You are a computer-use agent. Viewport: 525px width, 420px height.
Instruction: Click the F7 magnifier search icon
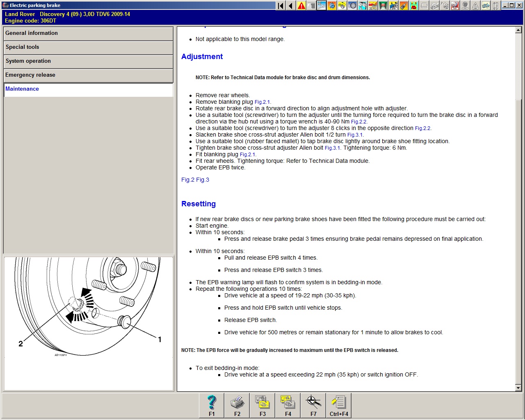point(313,406)
